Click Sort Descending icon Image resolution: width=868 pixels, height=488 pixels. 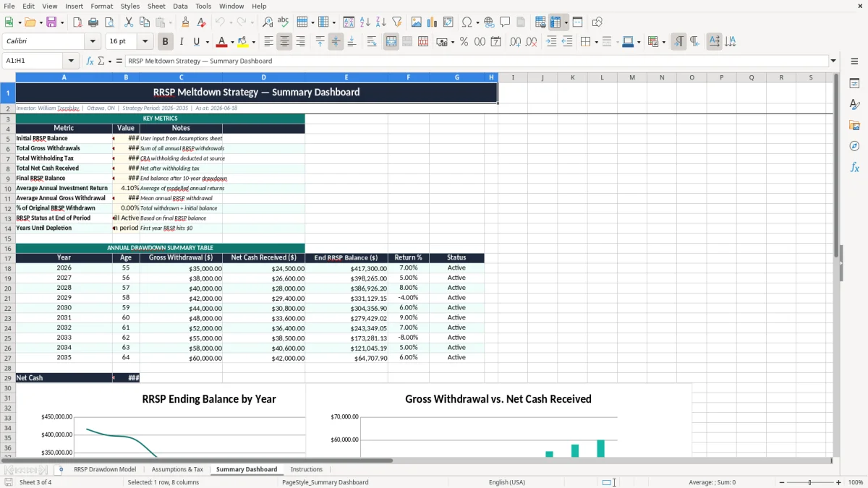pyautogui.click(x=380, y=22)
